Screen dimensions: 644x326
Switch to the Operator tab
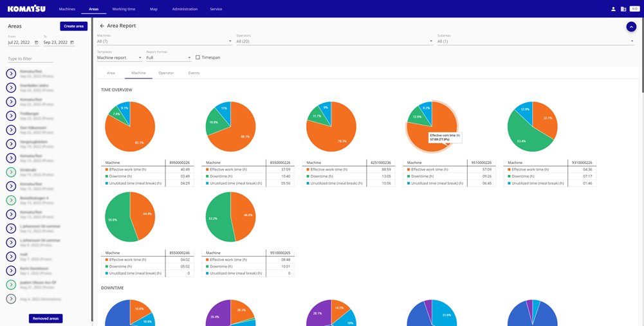coord(166,73)
